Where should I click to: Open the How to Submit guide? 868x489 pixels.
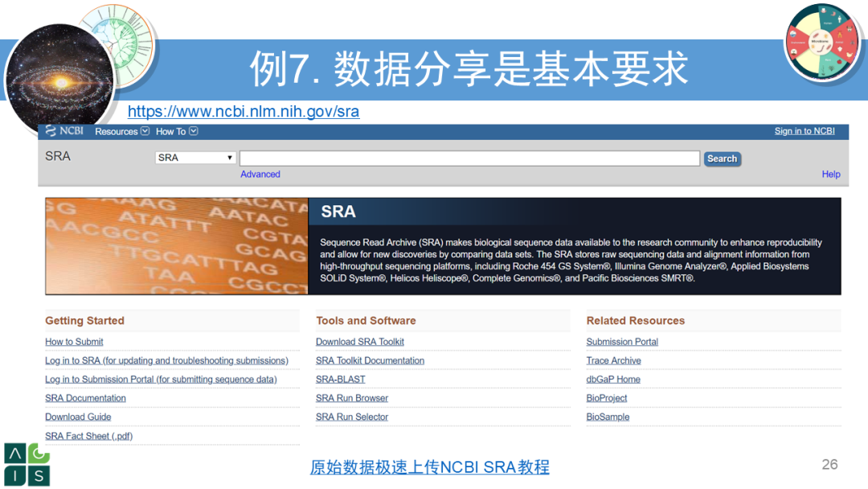pyautogui.click(x=74, y=341)
